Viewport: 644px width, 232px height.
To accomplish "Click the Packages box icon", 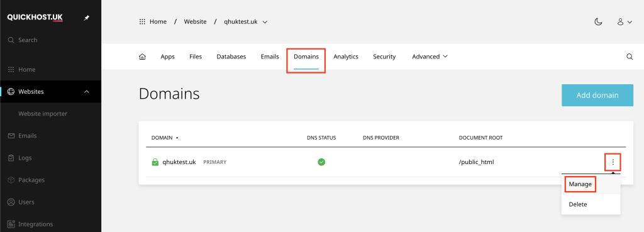I will (11, 180).
